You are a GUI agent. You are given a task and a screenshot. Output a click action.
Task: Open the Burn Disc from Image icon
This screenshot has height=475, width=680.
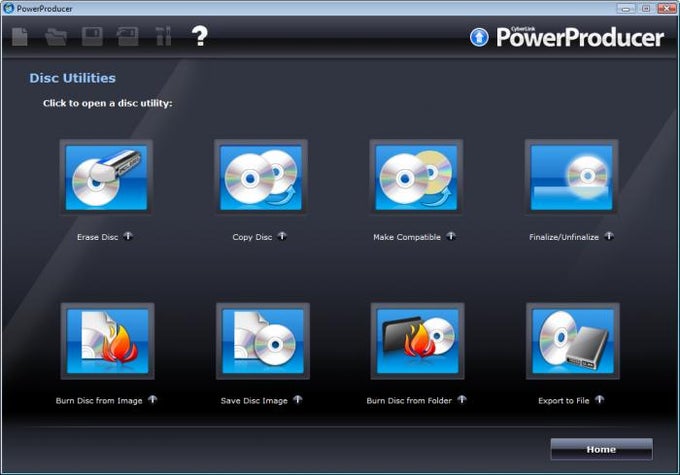(108, 341)
